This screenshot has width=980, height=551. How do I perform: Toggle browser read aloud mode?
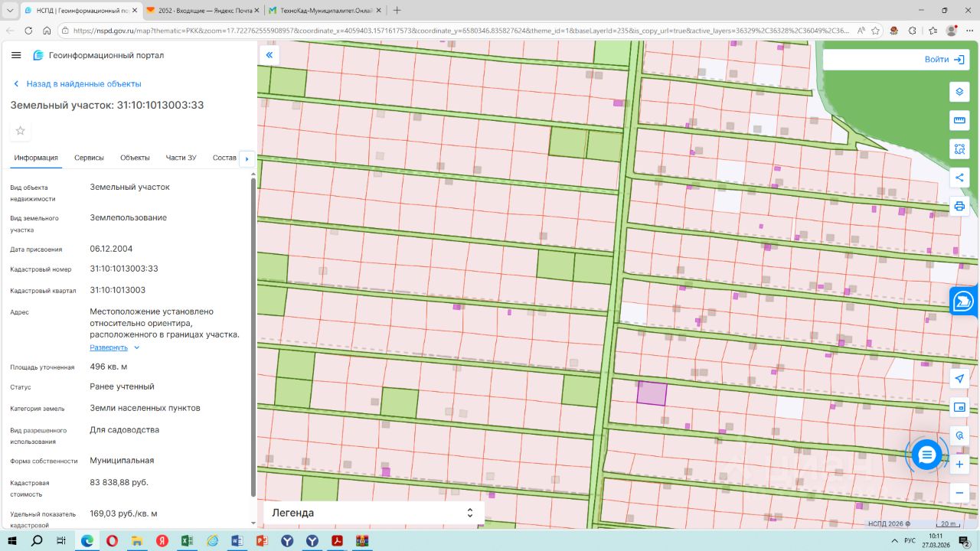tap(861, 31)
